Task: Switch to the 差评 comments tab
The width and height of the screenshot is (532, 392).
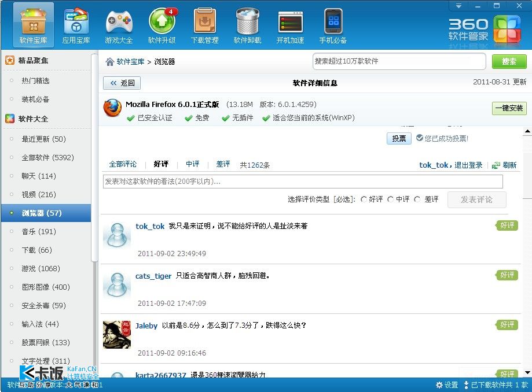Action: (223, 164)
